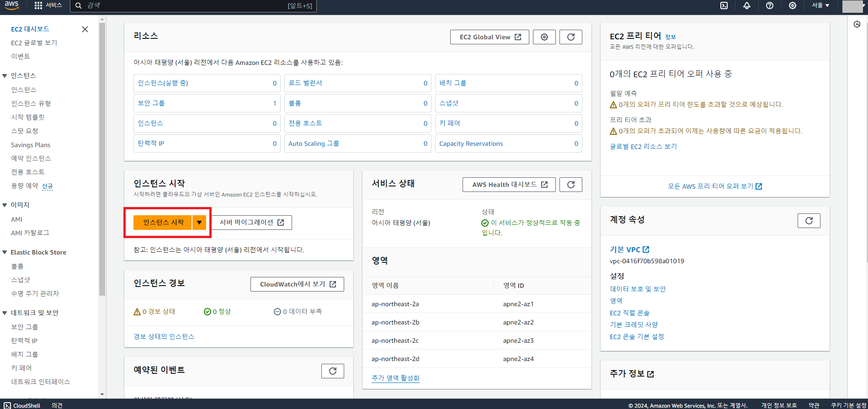This screenshot has height=409, width=868.
Task: Open EC2 직렬 콘솔 setting
Action: click(629, 313)
